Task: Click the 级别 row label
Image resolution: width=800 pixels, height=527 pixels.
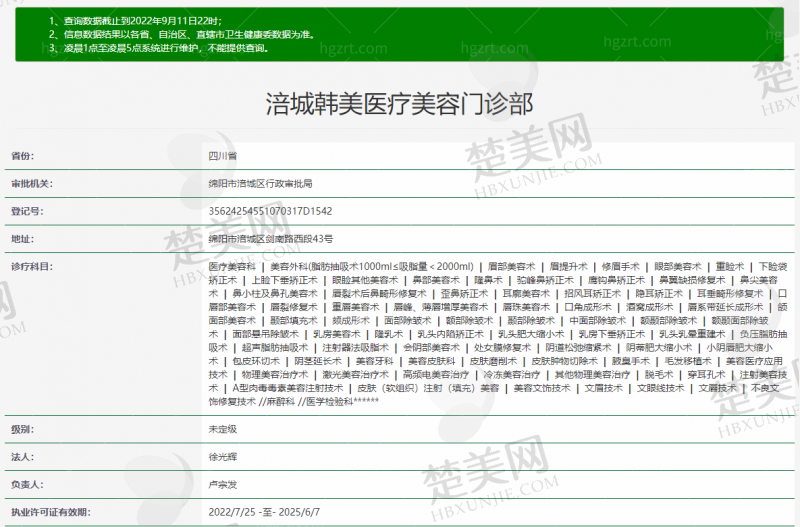Action: [22, 428]
